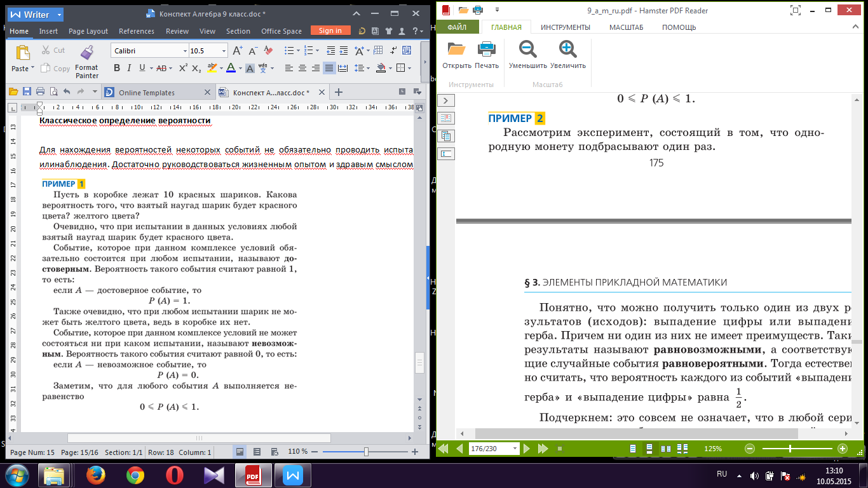Toggle justified alignment in Writer
The image size is (868, 488).
(x=329, y=68)
